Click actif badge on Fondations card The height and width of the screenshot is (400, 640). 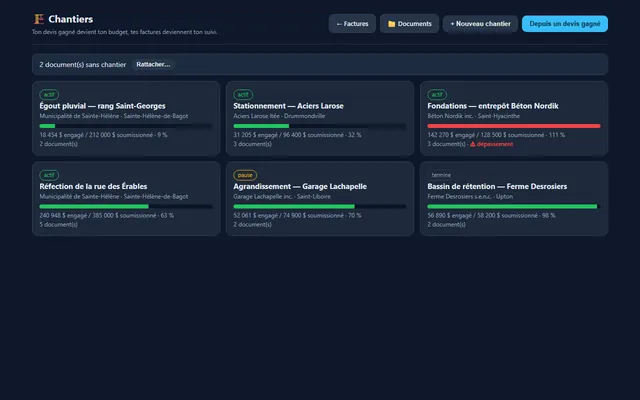tap(437, 95)
